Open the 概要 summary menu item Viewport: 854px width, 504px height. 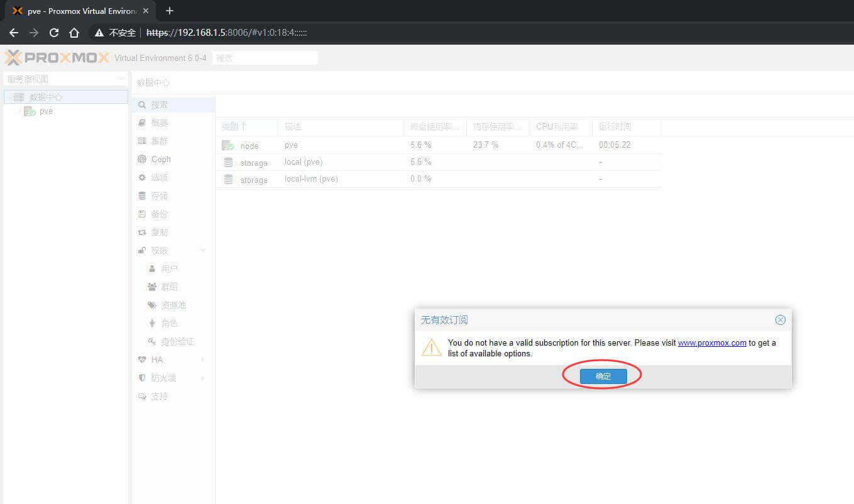click(x=159, y=123)
